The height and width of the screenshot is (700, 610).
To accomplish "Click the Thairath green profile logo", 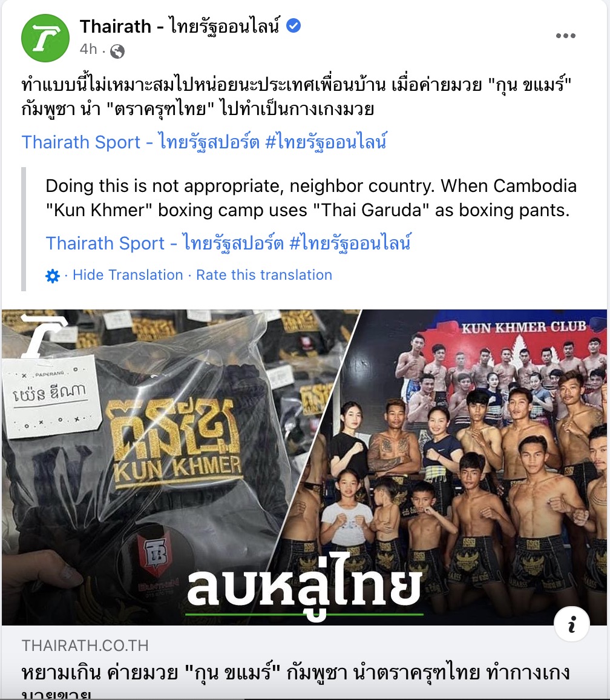I will pyautogui.click(x=45, y=38).
